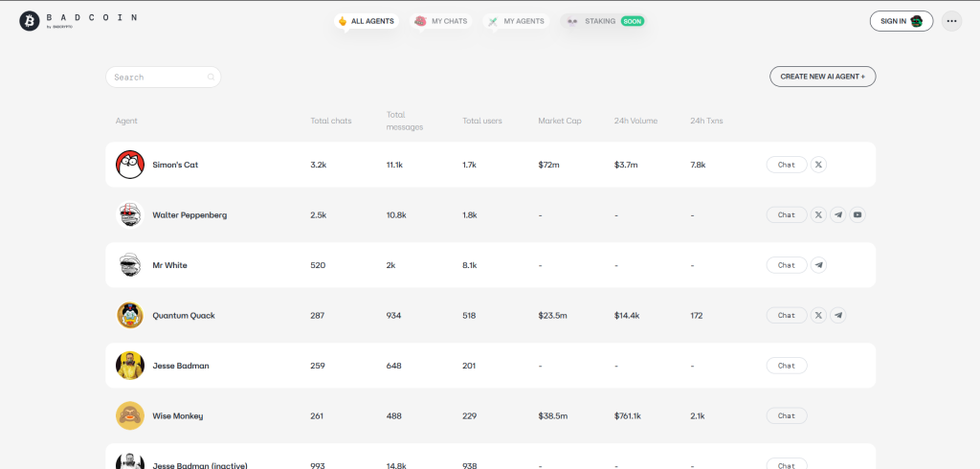
Task: Open the Staking tab
Action: (x=603, y=21)
